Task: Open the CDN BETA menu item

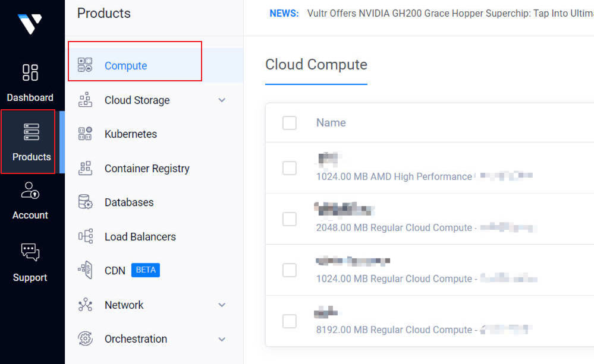Action: 115,271
